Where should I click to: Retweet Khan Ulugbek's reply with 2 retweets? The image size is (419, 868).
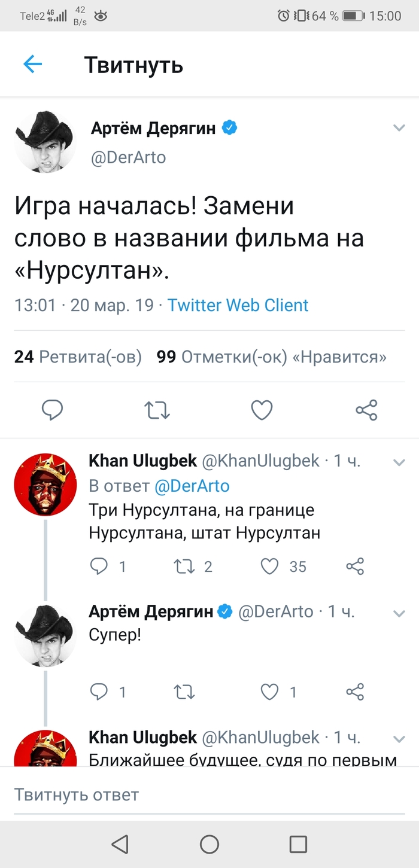point(184,566)
